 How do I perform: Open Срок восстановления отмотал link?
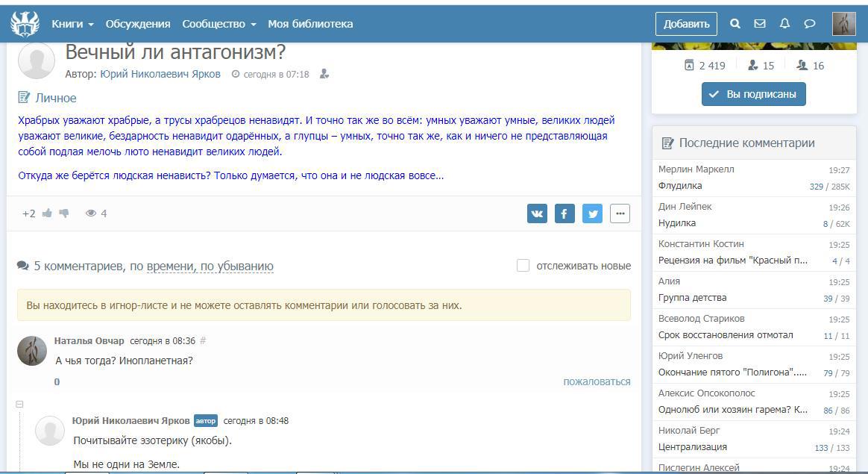coord(726,335)
